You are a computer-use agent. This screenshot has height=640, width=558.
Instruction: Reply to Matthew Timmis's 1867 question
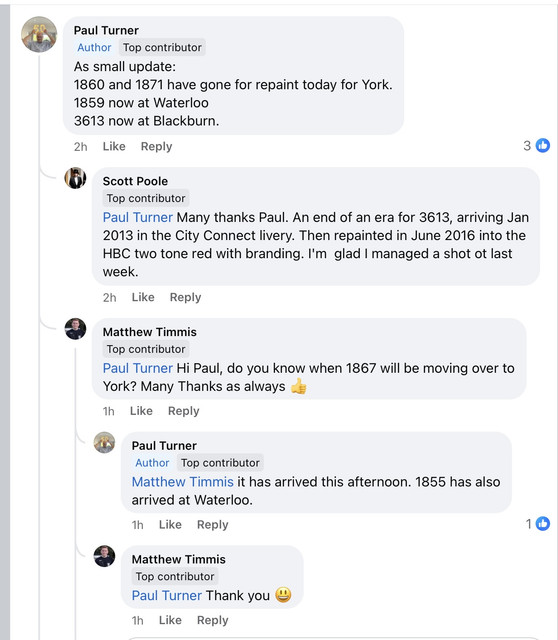coord(184,411)
